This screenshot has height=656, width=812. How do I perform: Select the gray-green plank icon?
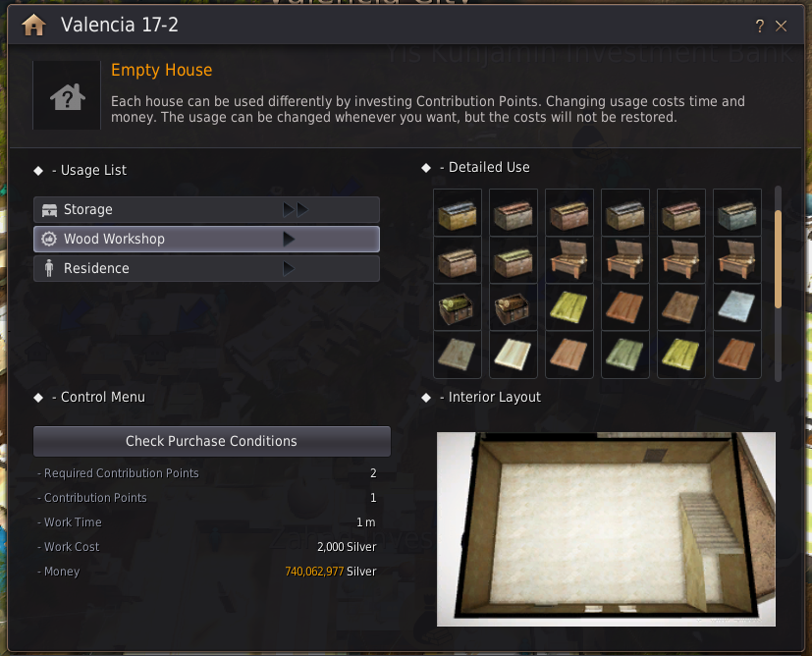point(625,355)
